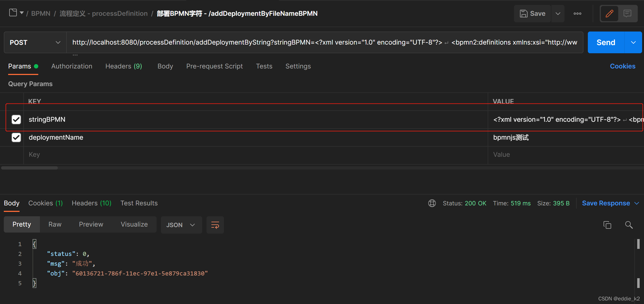Click the "obj" UUID string value
The image size is (644, 304).
point(140,274)
